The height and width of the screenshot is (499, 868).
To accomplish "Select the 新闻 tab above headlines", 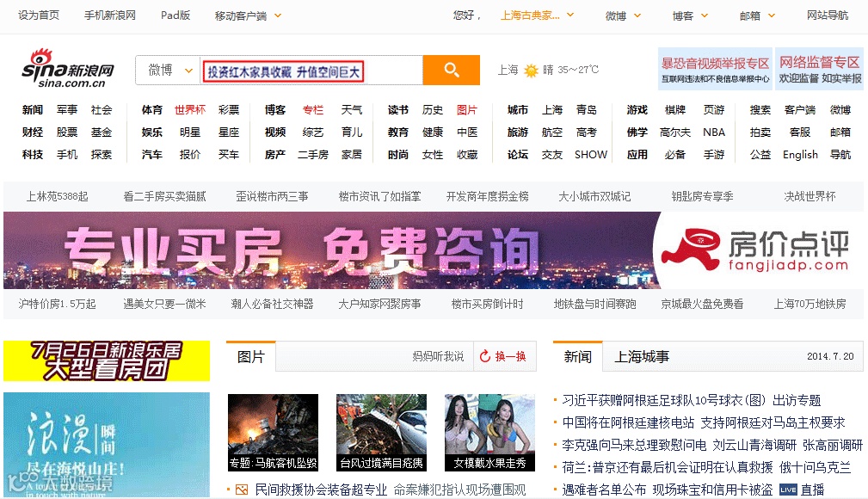I will (577, 357).
